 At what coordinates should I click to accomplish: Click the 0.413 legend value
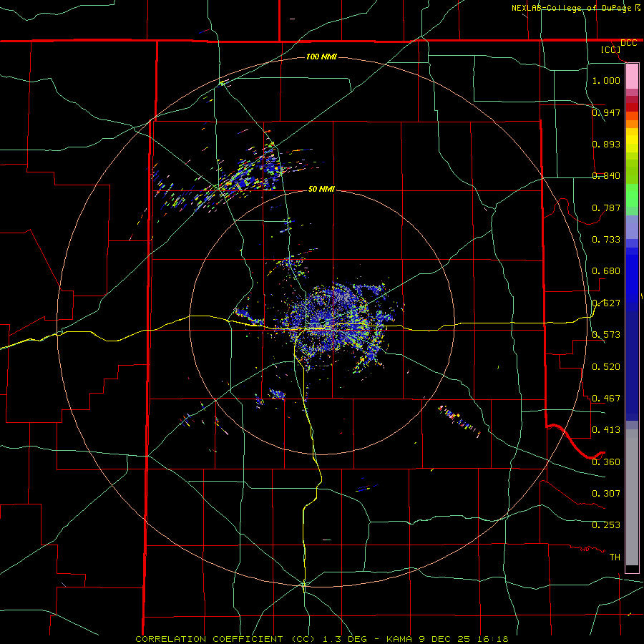coord(606,429)
